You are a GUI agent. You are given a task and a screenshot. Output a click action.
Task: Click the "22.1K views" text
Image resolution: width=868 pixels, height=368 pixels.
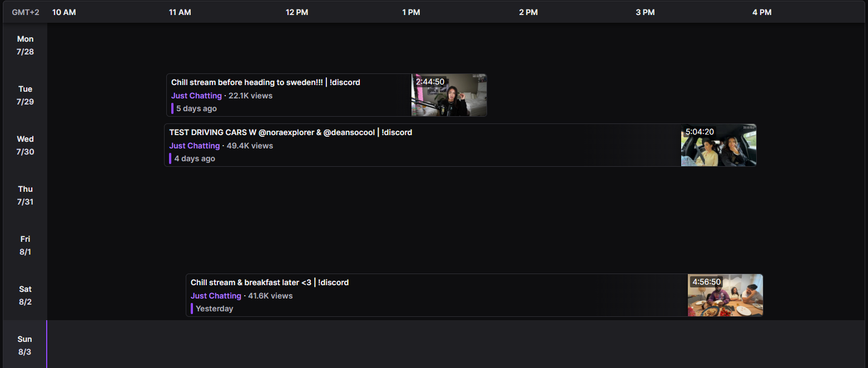click(x=251, y=96)
